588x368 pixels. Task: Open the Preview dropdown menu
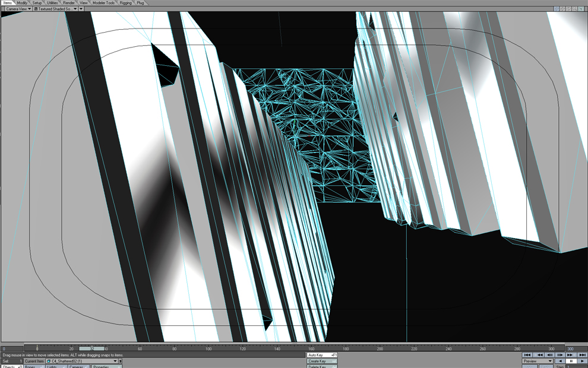coord(538,361)
